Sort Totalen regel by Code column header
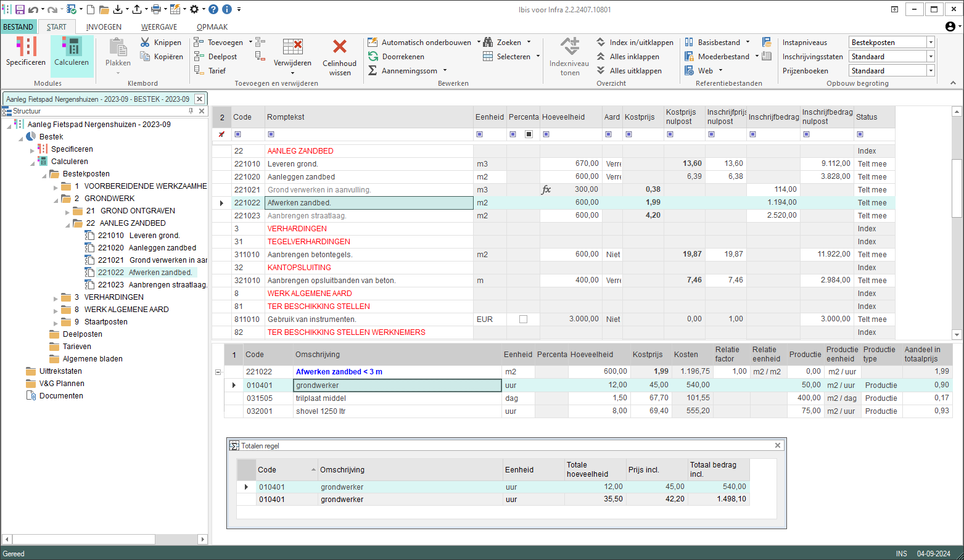Viewport: 964px width, 560px height. point(287,469)
